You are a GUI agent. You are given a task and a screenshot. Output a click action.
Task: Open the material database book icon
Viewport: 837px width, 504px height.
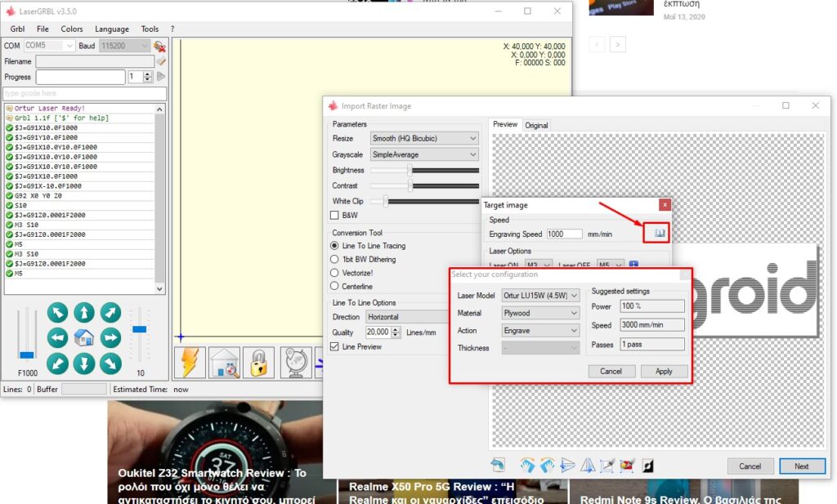coord(660,234)
